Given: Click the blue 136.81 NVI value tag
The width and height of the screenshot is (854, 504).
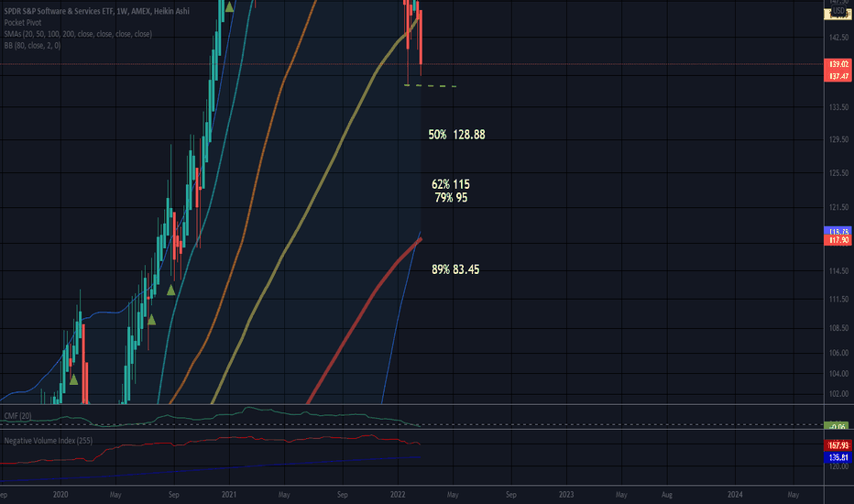Looking at the screenshot, I should click(838, 457).
